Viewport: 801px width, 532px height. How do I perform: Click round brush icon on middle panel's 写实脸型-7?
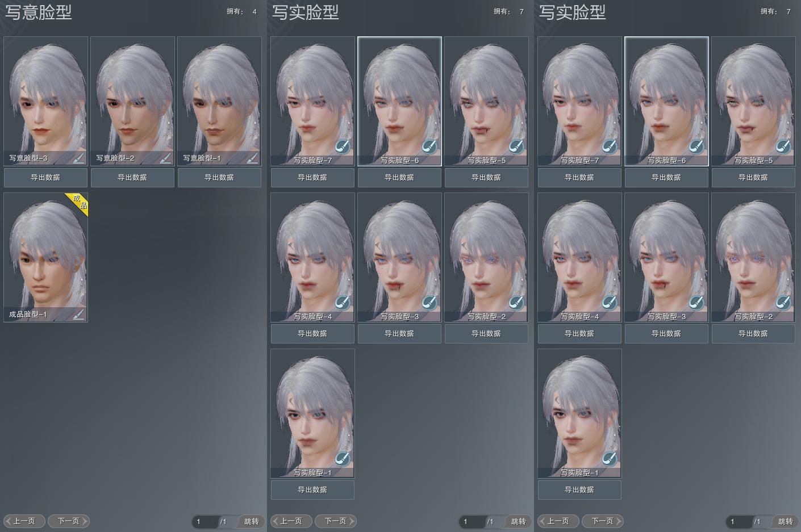343,147
